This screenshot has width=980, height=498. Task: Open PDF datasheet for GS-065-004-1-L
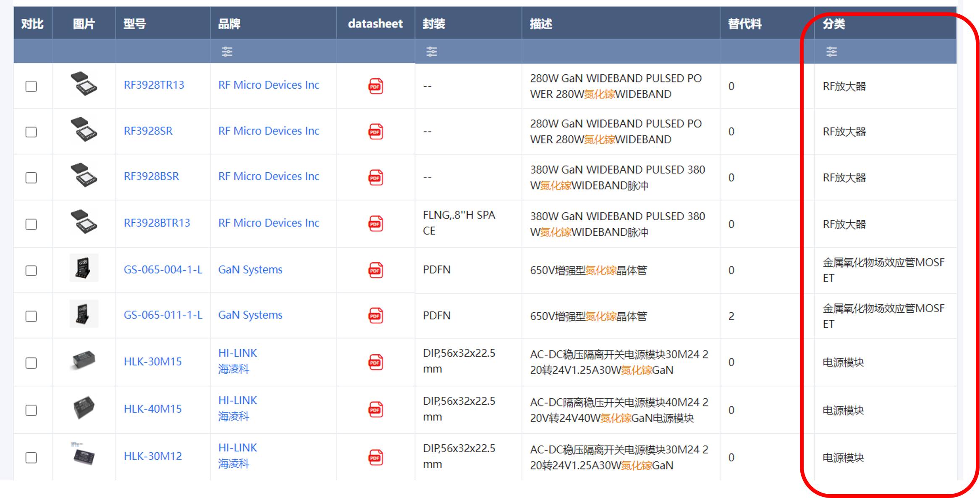click(x=375, y=270)
